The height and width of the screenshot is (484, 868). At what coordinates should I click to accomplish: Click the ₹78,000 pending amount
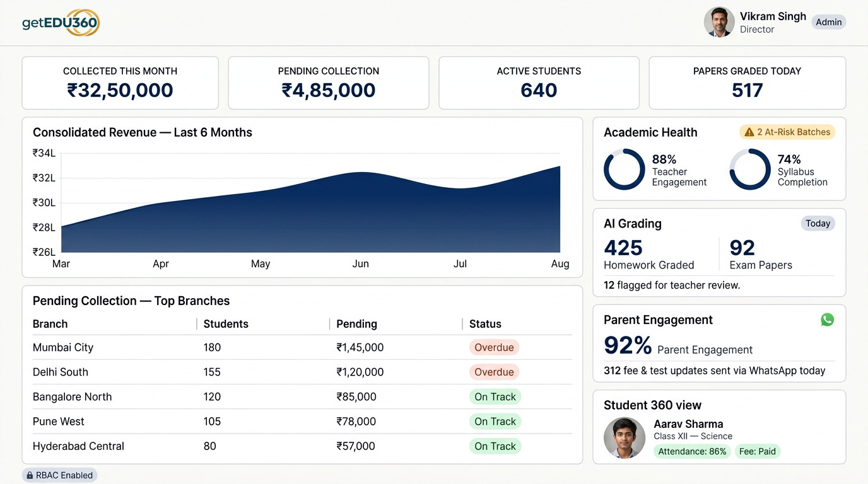point(356,421)
